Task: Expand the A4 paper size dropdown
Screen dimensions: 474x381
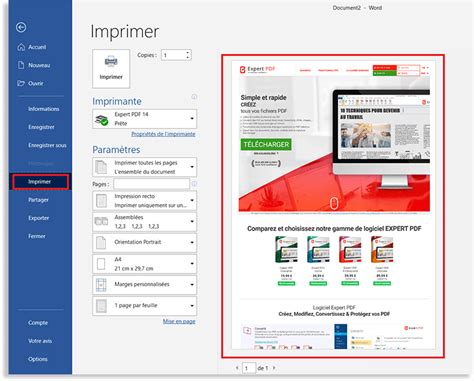Action: [x=144, y=264]
